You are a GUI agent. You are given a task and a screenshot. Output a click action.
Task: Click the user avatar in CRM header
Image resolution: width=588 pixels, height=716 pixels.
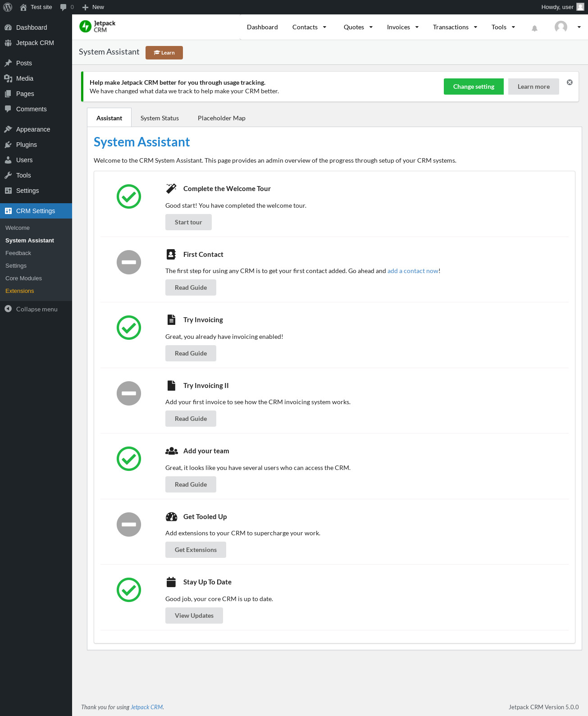561,27
